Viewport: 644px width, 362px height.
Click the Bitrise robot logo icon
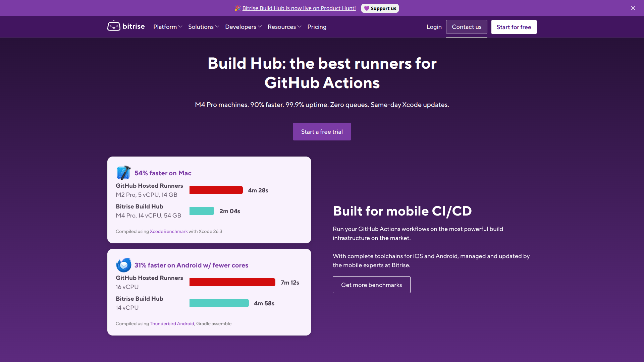pyautogui.click(x=114, y=26)
